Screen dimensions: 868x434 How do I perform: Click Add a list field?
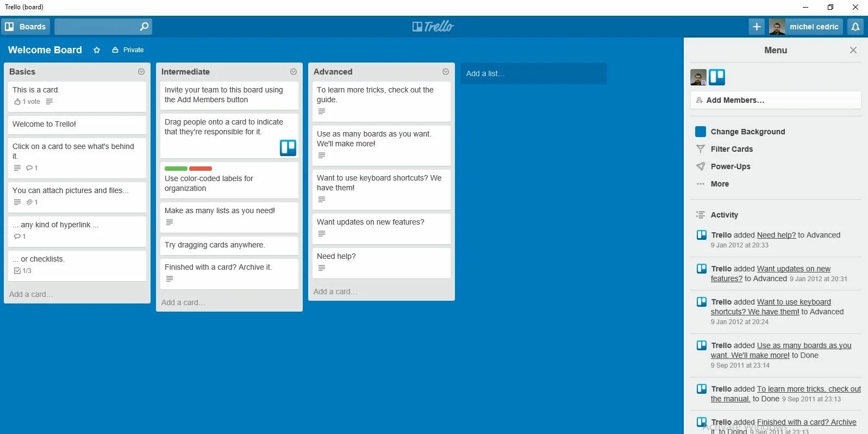[x=534, y=73]
